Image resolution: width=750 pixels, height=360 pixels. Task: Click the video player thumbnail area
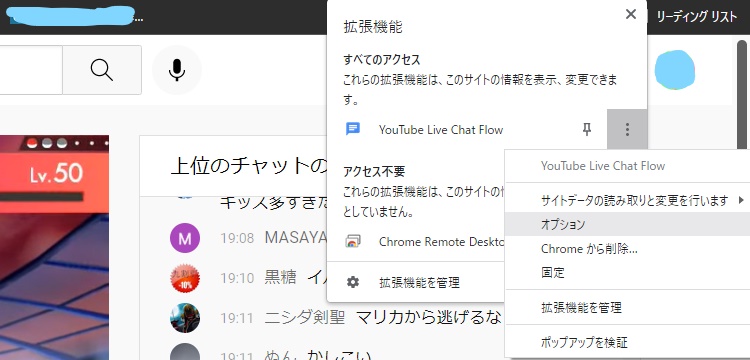tap(54, 248)
